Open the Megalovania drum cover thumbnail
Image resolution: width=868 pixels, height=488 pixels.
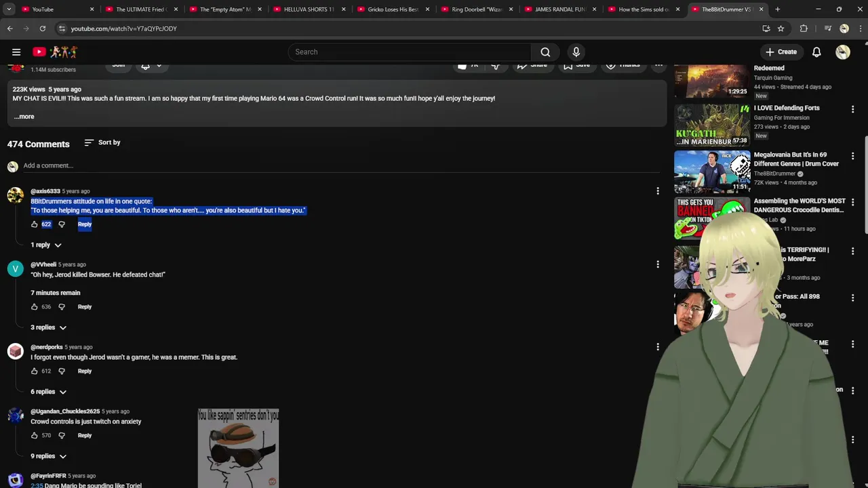711,171
